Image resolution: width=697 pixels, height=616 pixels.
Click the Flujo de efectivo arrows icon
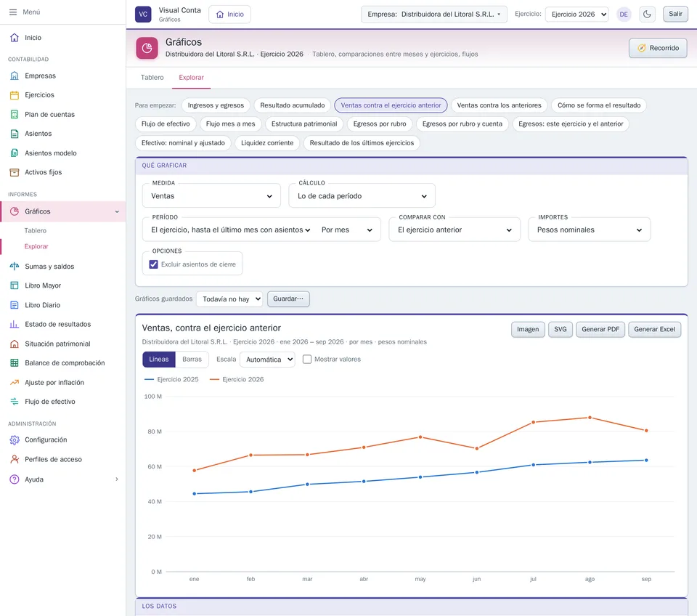pos(15,402)
